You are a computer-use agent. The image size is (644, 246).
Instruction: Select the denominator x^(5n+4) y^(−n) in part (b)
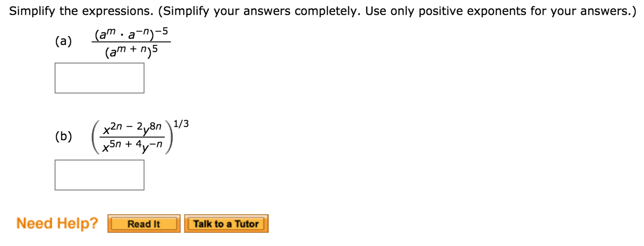pos(132,146)
